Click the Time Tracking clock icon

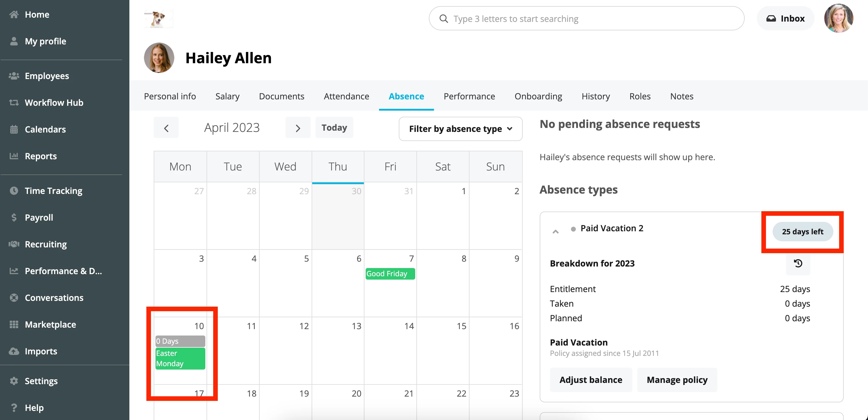coord(14,191)
